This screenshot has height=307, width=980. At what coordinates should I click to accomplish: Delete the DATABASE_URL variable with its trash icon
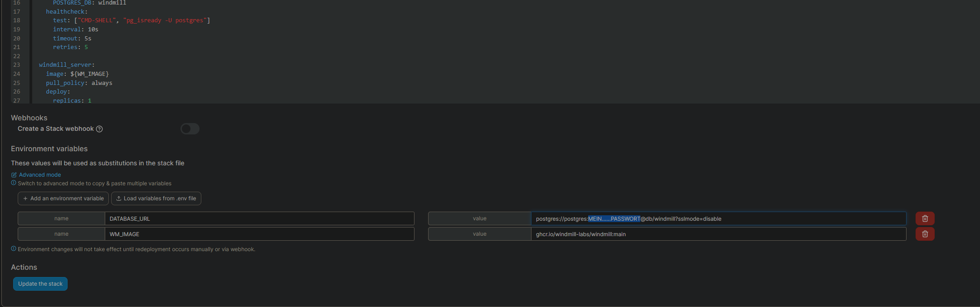coord(925,218)
